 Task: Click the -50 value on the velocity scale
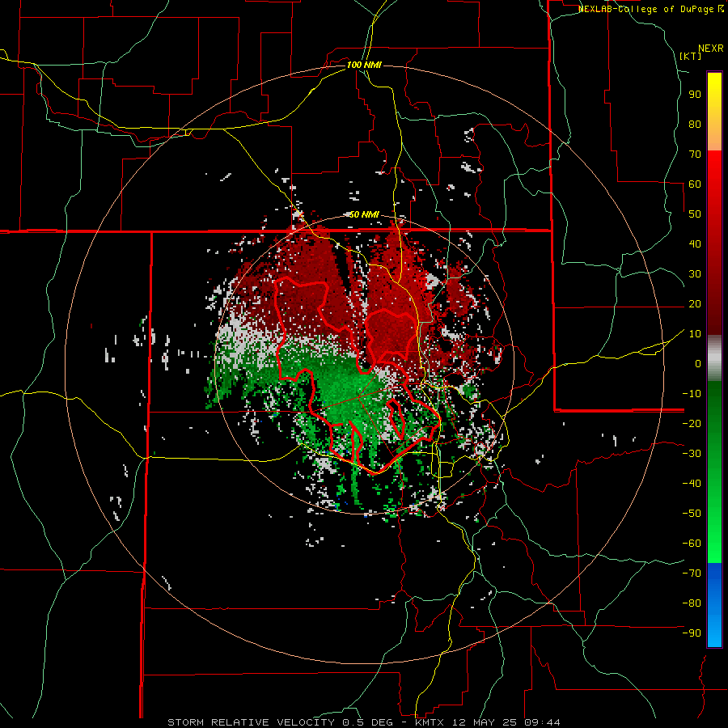tap(692, 514)
